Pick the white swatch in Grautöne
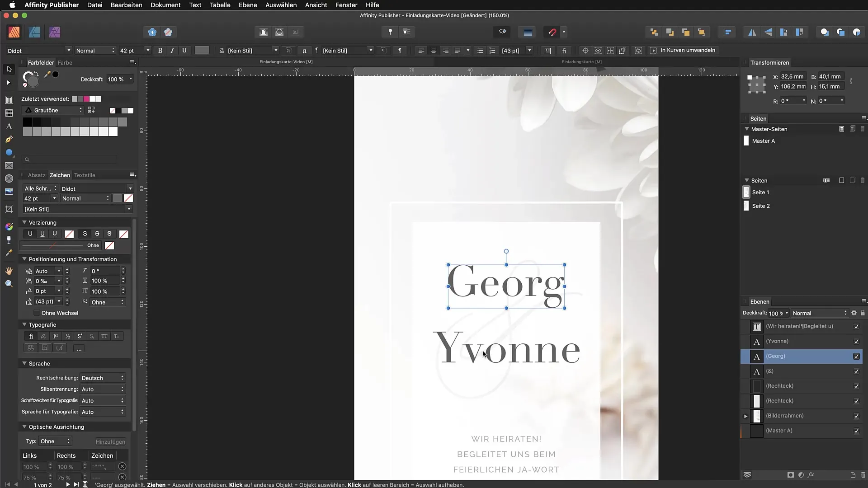 coord(113,131)
